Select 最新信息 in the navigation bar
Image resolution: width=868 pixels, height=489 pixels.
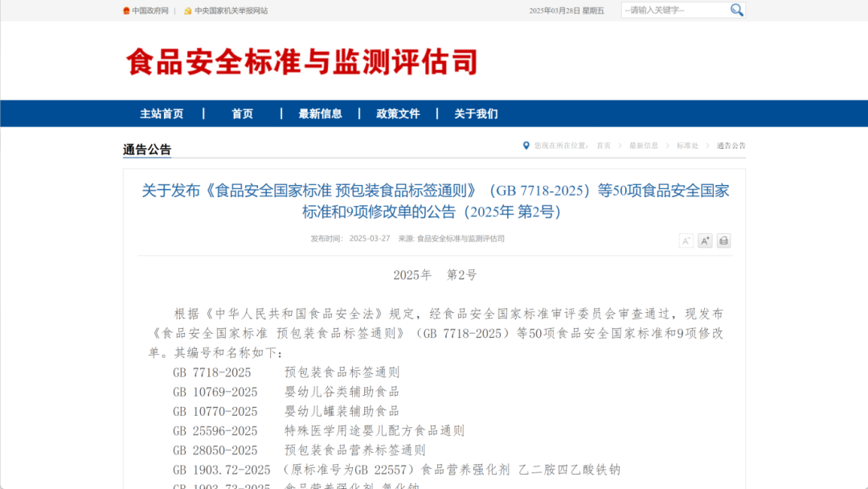coord(320,113)
